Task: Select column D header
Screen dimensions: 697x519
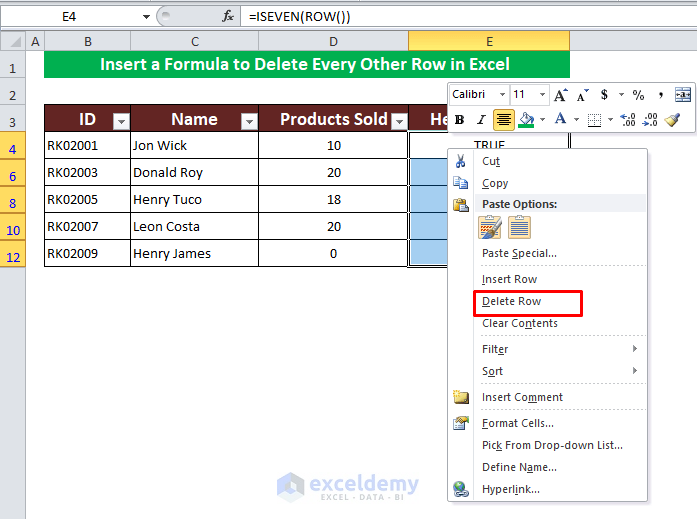Action: click(333, 42)
